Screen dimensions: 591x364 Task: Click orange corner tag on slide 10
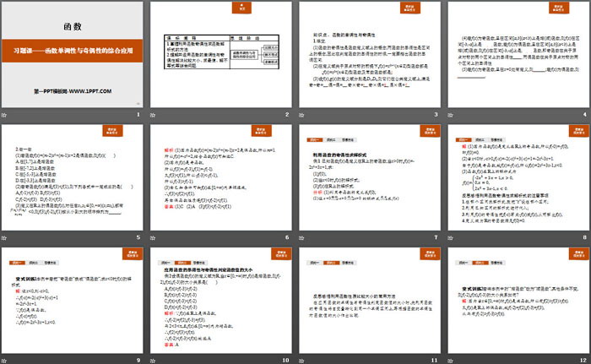(281, 253)
